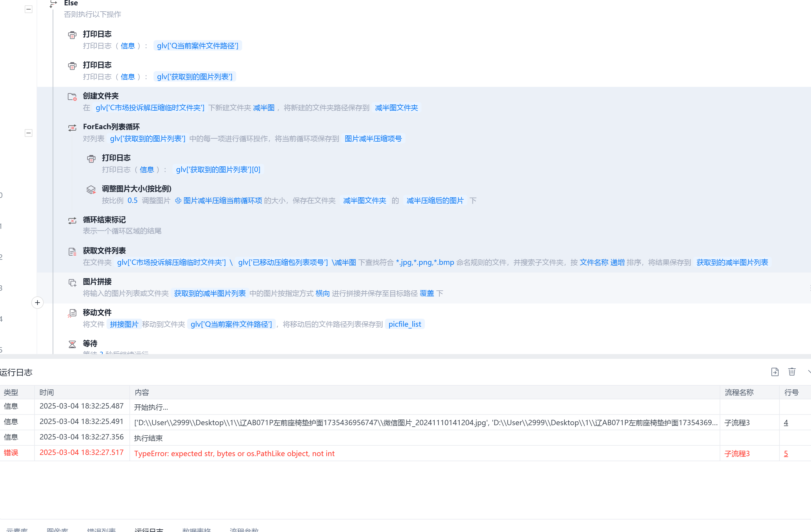Screen dimensions: 811x532
Task: Clear run log with trash icon
Action: click(x=792, y=372)
